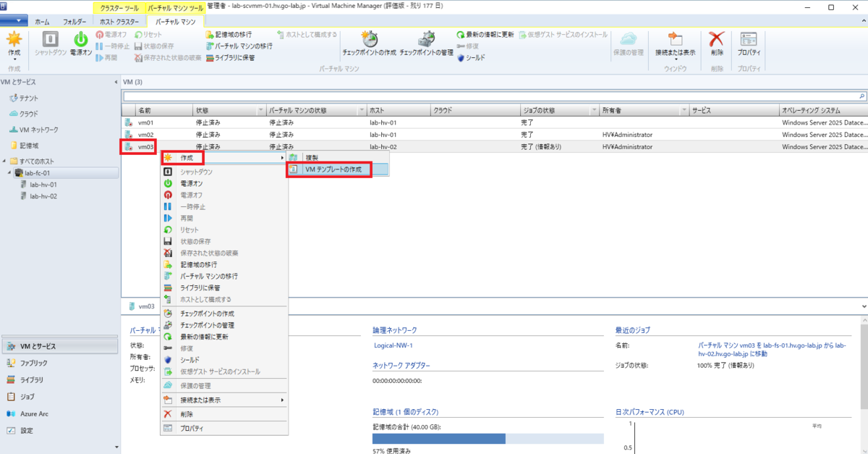Image resolution: width=868 pixels, height=454 pixels.
Task: Click チェックポイントの管理 in context menu
Action: (x=224, y=325)
